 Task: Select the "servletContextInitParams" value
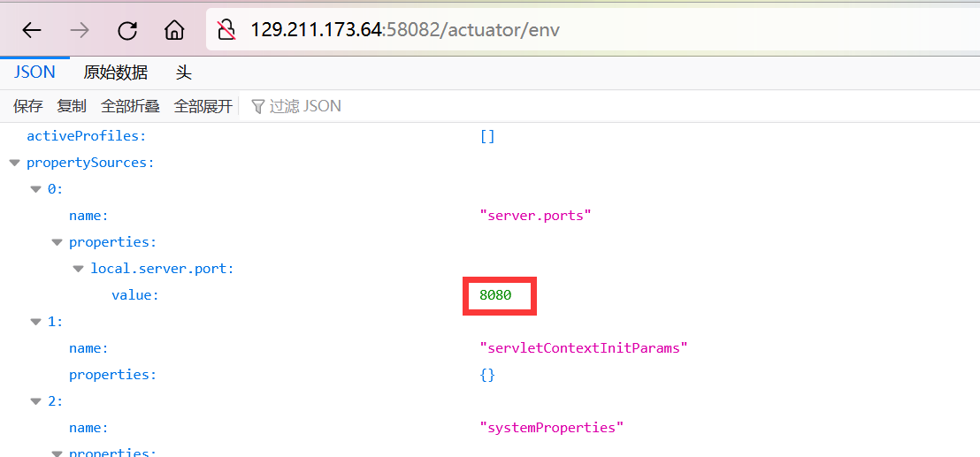point(584,348)
